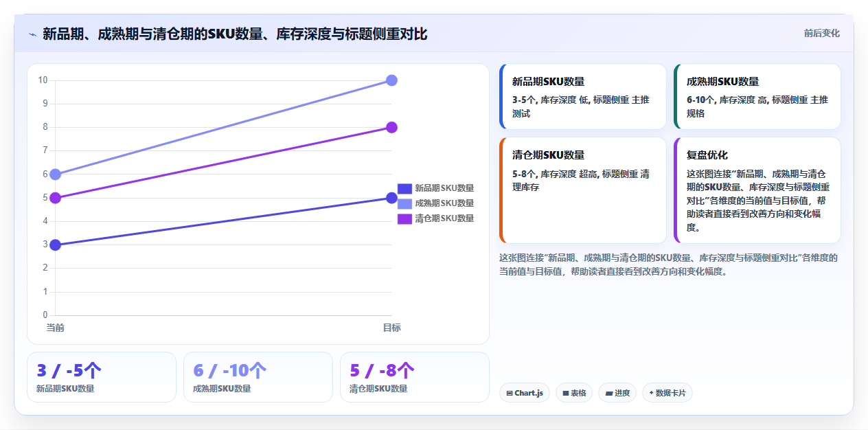Click the icon inside the 表格 tag
The width and height of the screenshot is (868, 430).
566,394
